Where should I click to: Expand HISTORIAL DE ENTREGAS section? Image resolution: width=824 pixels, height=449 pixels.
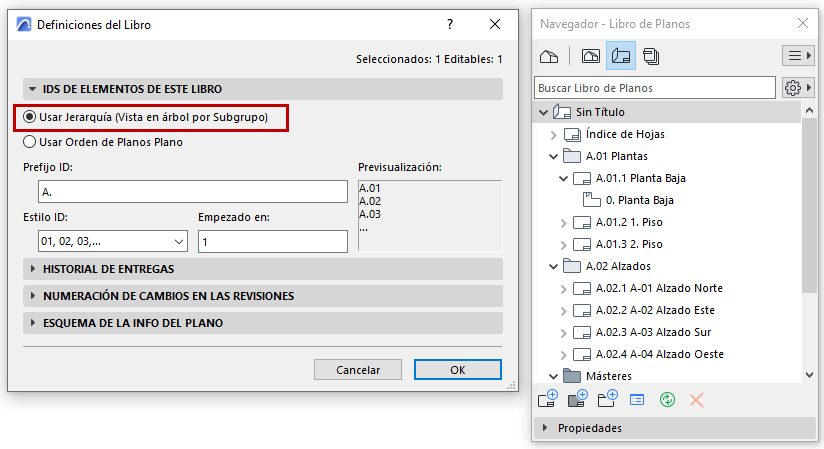click(x=33, y=269)
